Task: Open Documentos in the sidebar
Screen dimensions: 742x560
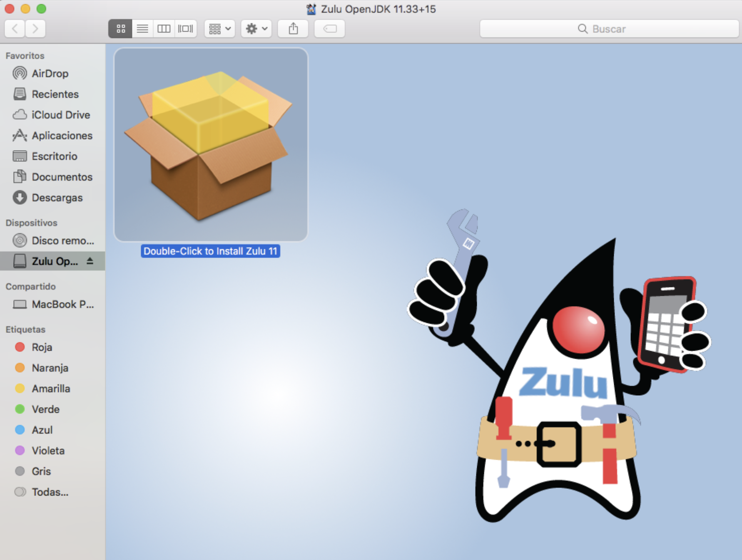Action: [52, 177]
